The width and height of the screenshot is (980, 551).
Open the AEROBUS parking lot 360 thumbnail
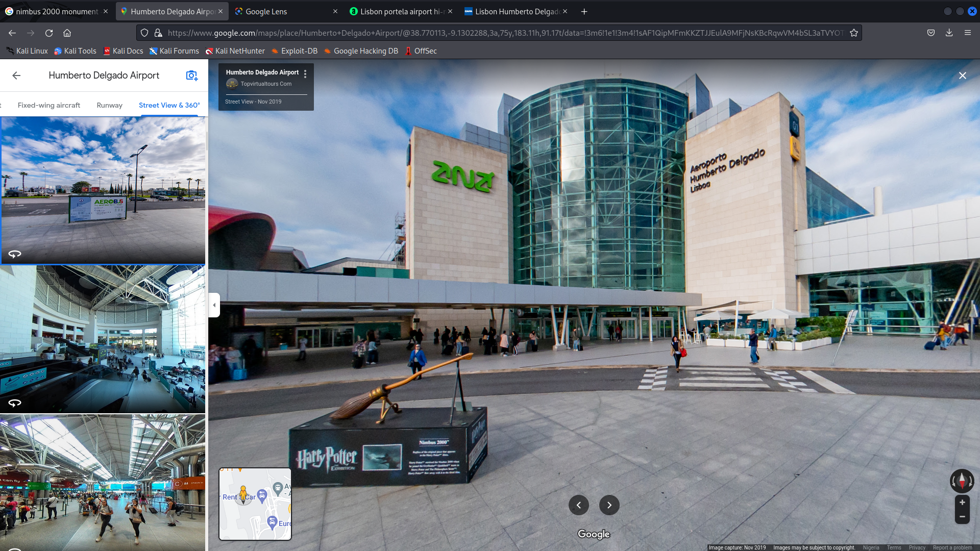click(x=103, y=190)
